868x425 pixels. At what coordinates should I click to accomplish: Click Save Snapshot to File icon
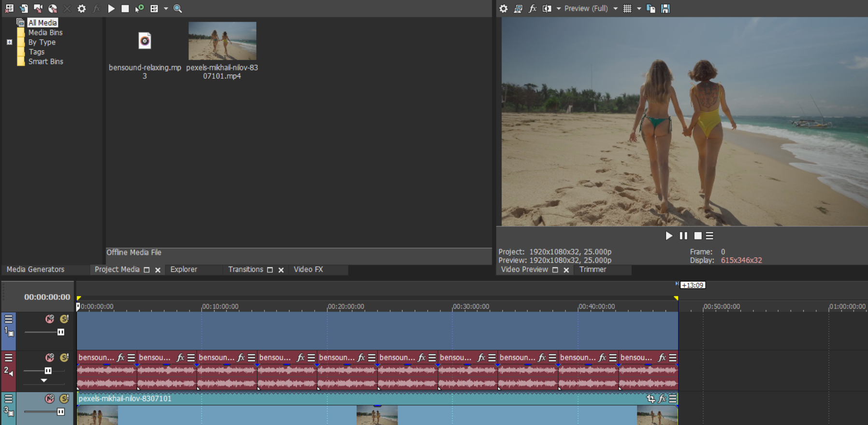[x=665, y=8]
